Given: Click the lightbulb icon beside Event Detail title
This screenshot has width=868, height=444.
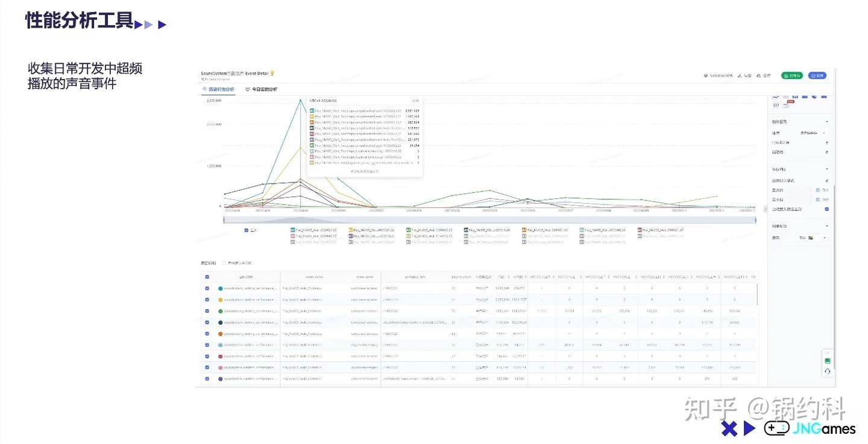Looking at the screenshot, I should click(272, 73).
